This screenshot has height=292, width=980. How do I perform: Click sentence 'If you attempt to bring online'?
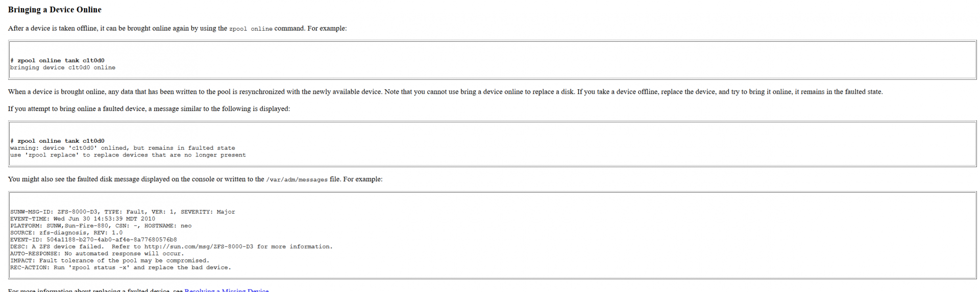click(x=149, y=109)
